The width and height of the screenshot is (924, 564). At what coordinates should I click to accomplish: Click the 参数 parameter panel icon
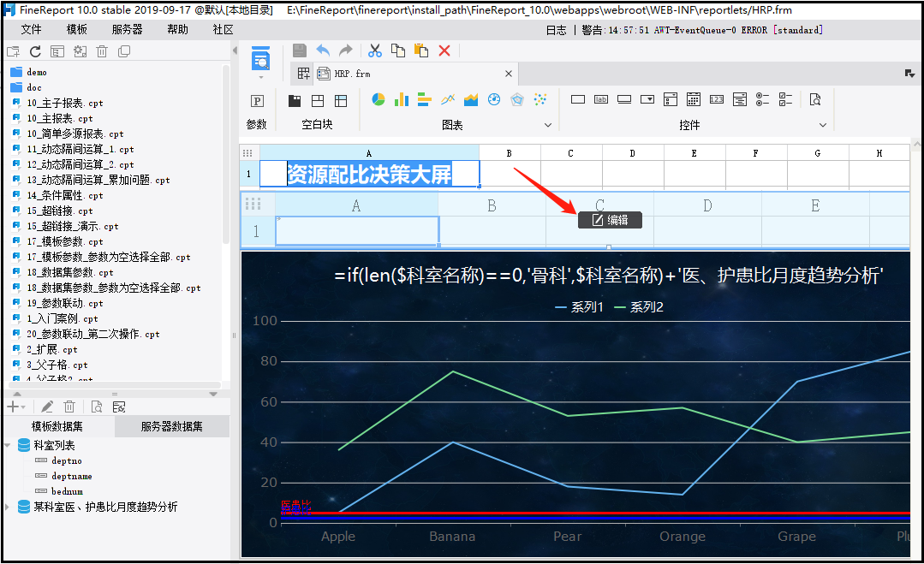[x=257, y=101]
